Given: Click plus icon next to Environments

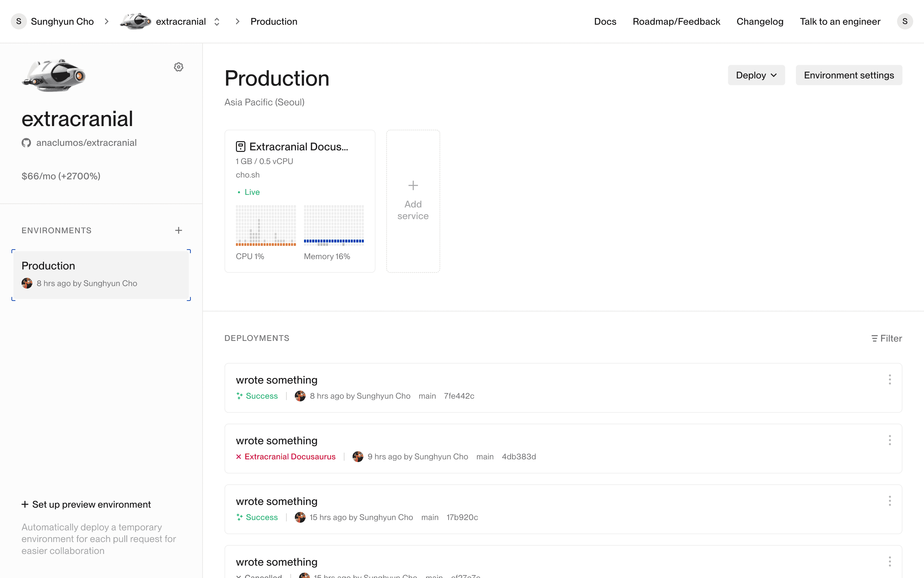Looking at the screenshot, I should tap(178, 231).
